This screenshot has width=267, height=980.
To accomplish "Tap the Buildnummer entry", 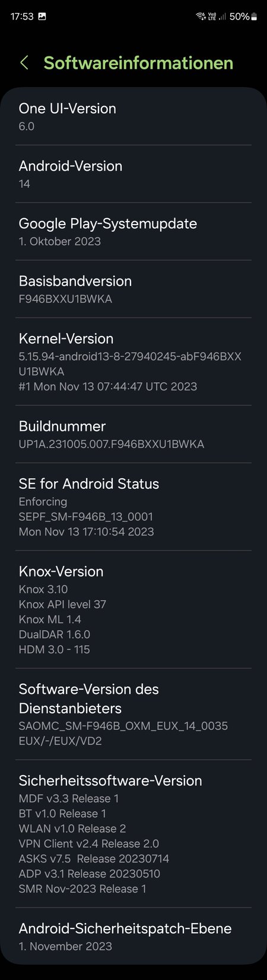I will click(x=133, y=434).
